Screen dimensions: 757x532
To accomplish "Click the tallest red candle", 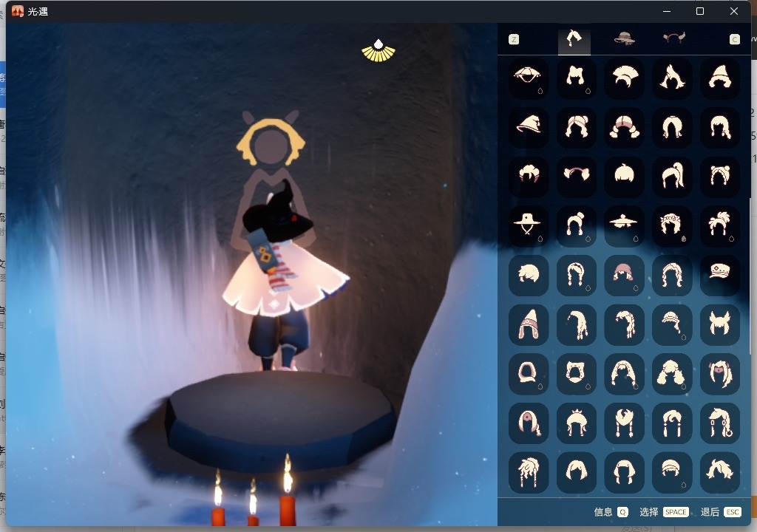I will click(x=288, y=490).
